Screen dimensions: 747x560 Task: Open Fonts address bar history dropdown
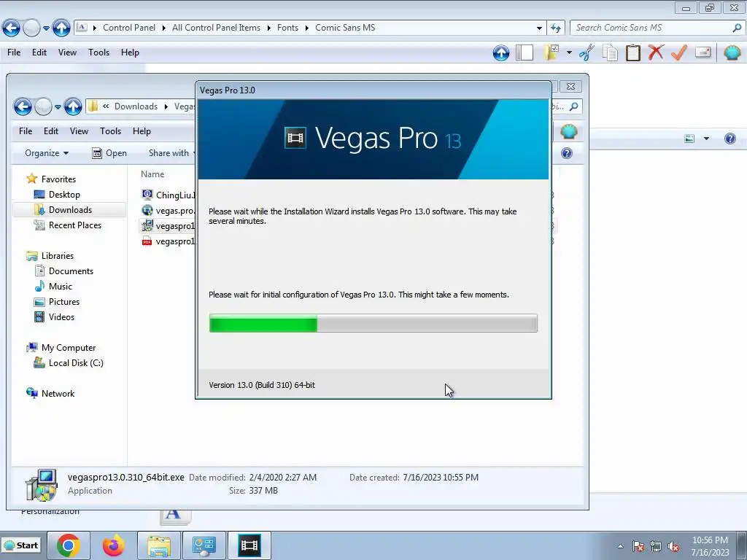click(x=539, y=28)
